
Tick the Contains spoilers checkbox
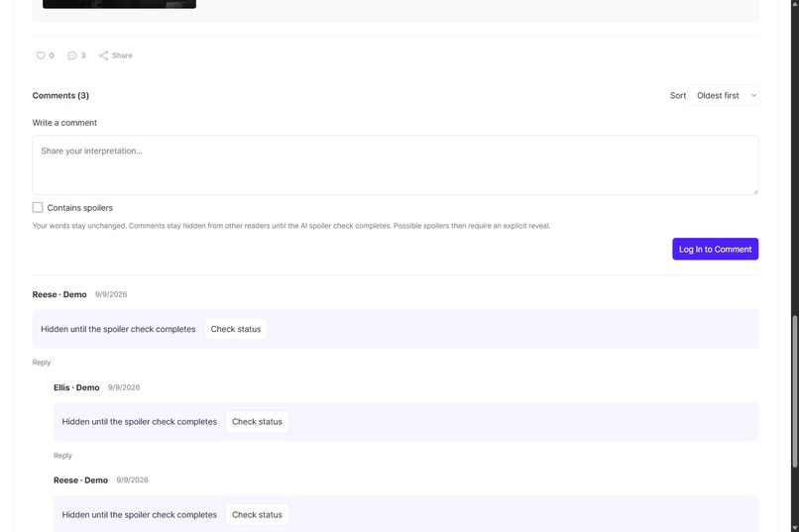(38, 207)
